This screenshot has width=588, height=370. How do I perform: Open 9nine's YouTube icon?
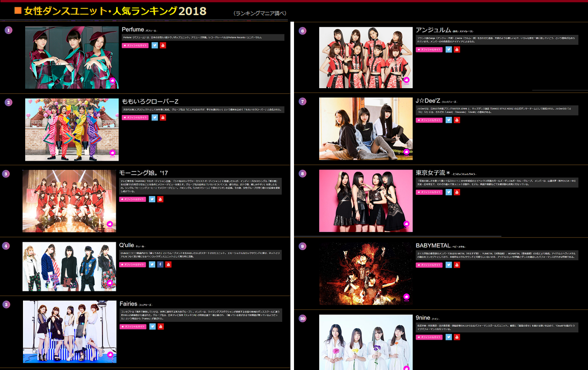(x=457, y=337)
